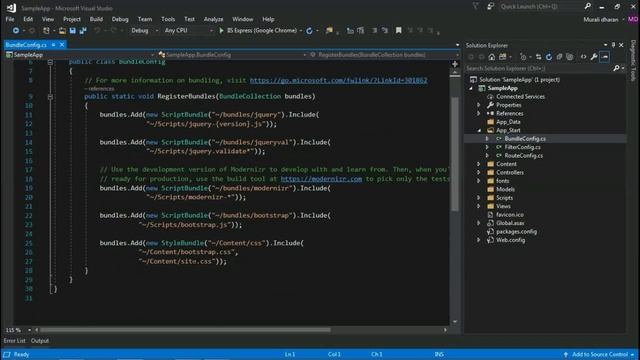Click Pending Changes Filter icon in Solution Explorer
640x360 pixels.
[x=523, y=57]
